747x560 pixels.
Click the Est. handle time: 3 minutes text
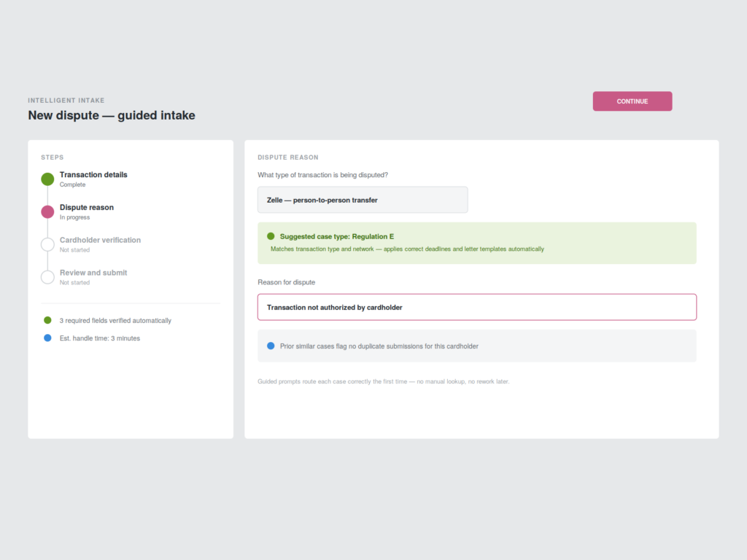coord(99,338)
